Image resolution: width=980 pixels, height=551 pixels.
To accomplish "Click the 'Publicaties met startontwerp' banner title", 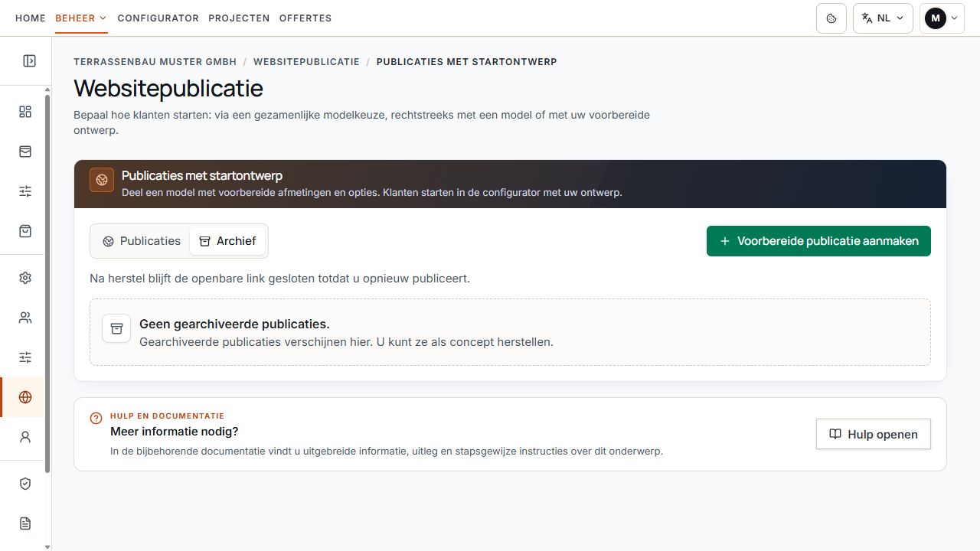I will click(x=202, y=175).
